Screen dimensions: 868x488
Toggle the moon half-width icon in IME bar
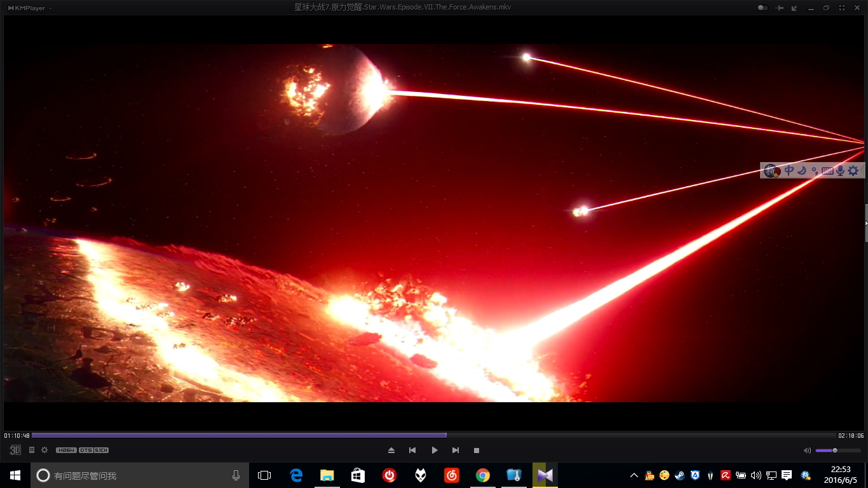pyautogui.click(x=802, y=170)
